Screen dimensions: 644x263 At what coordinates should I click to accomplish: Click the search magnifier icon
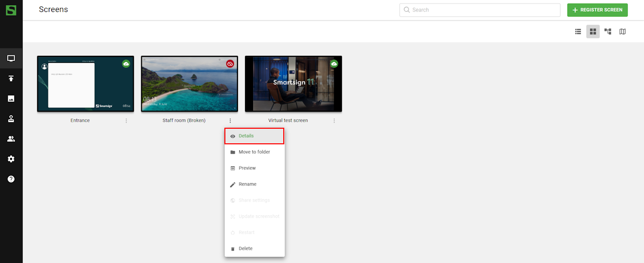[x=407, y=10]
